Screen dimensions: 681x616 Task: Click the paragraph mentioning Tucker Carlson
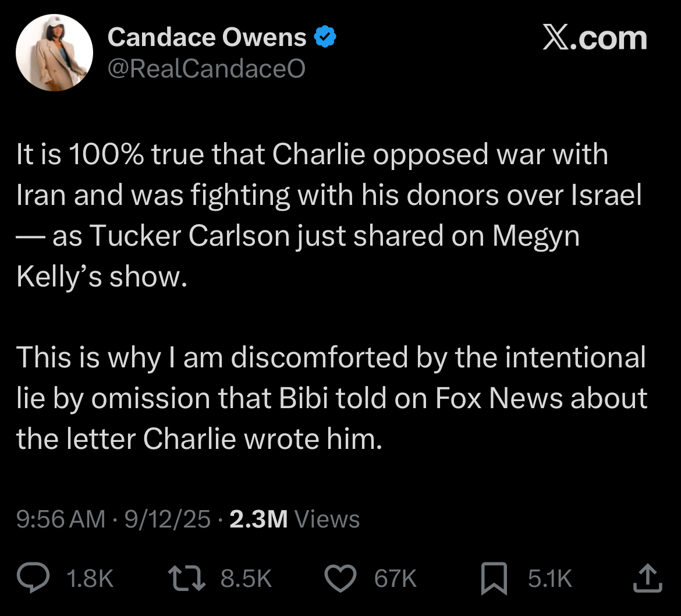tap(329, 215)
